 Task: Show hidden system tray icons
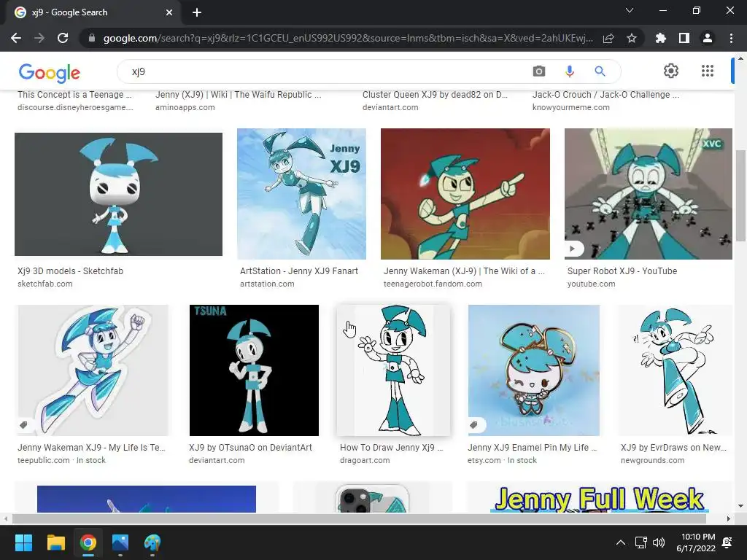(x=621, y=542)
